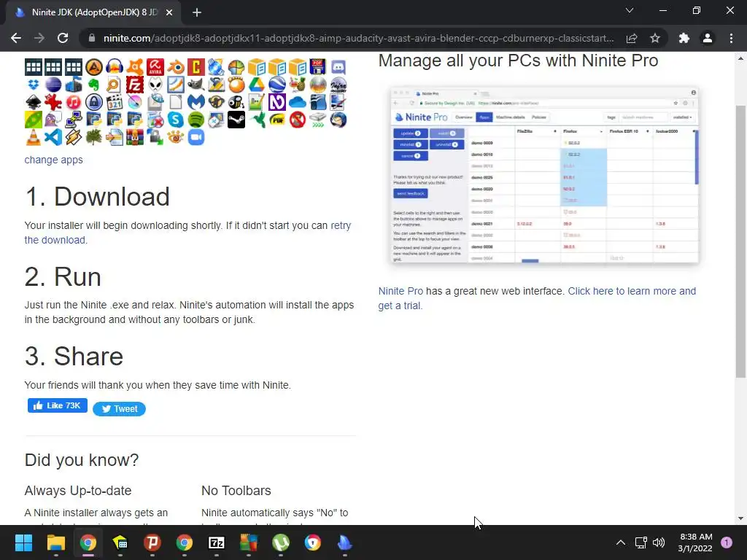This screenshot has height=560, width=747.
Task: Open 7-Zip from the taskbar
Action: click(x=216, y=542)
